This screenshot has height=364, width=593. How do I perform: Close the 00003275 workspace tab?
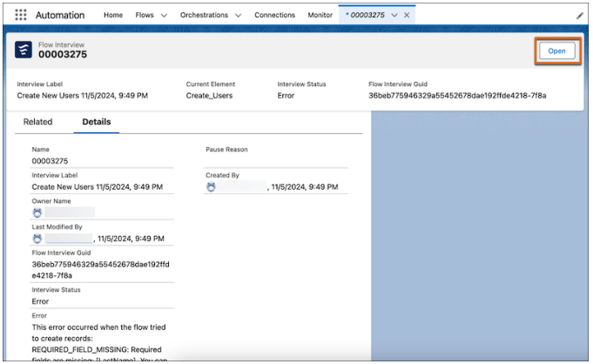pos(408,16)
